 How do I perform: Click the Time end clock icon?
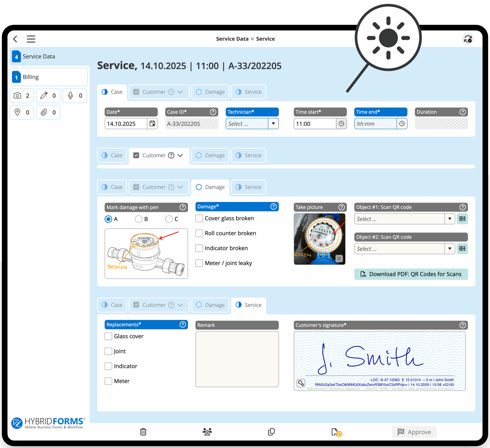tap(402, 124)
